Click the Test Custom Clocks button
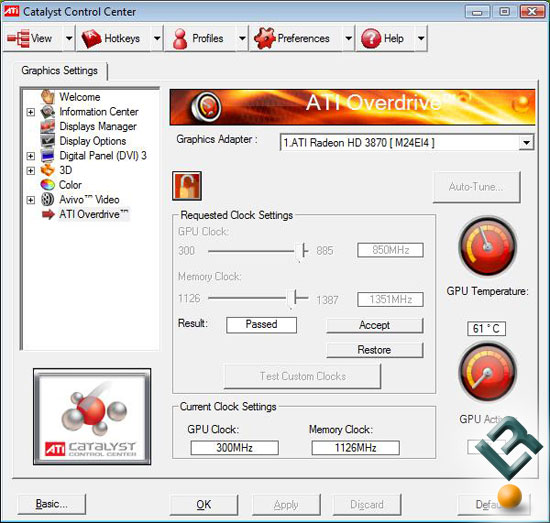 click(303, 376)
